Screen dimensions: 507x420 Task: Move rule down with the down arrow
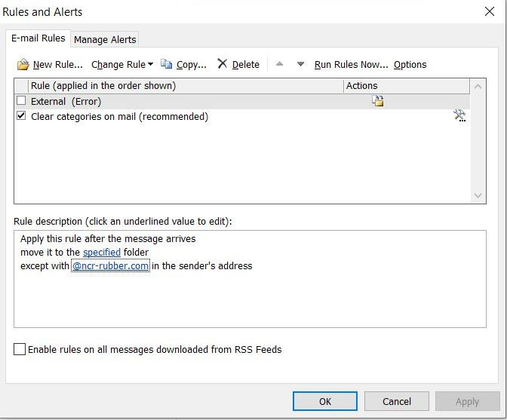point(300,65)
